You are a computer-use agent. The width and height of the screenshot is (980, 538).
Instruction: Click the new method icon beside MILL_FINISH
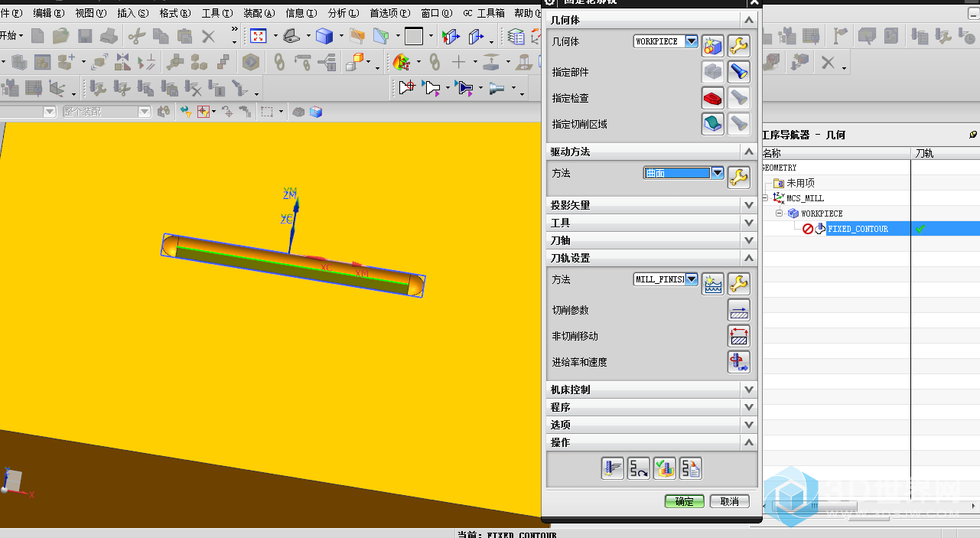pos(714,284)
